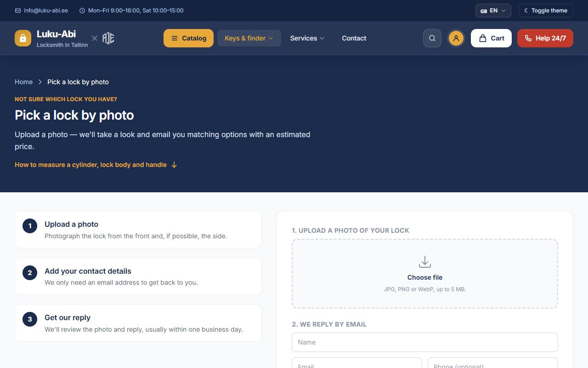Open the Contact page
This screenshot has height=368, width=588.
coord(354,38)
